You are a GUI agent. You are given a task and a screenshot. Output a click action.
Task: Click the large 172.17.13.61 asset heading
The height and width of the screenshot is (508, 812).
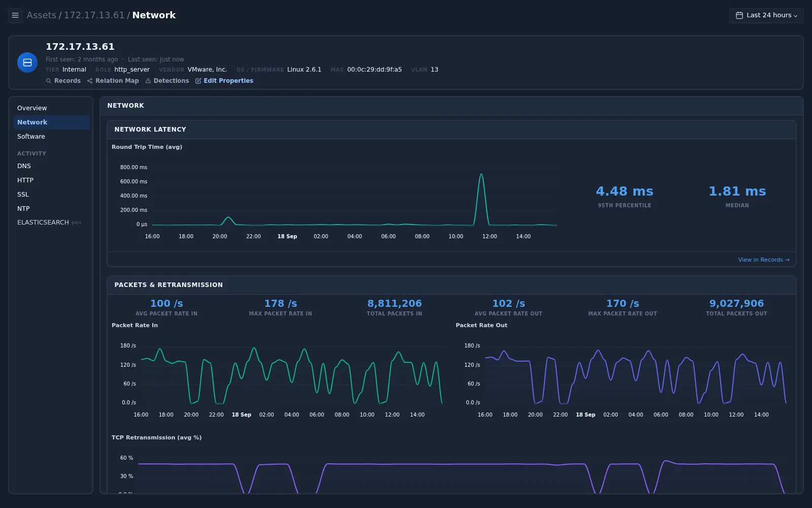(x=80, y=47)
